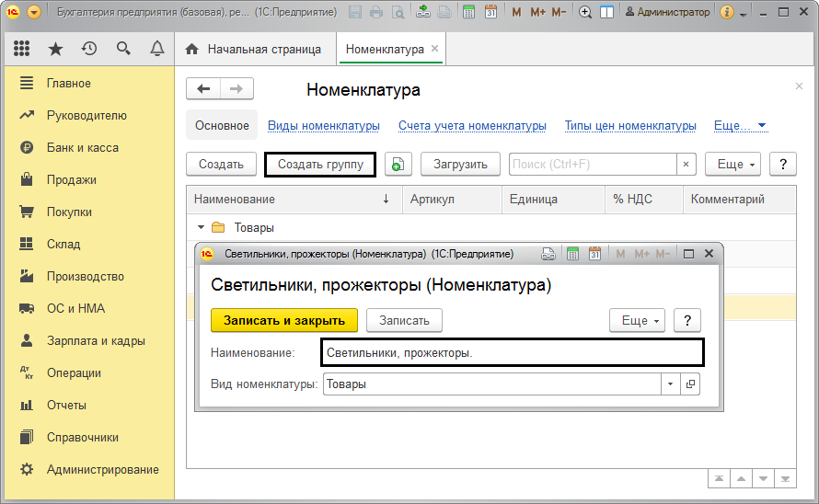
Task: Click M- in main title bar
Action: (x=559, y=12)
